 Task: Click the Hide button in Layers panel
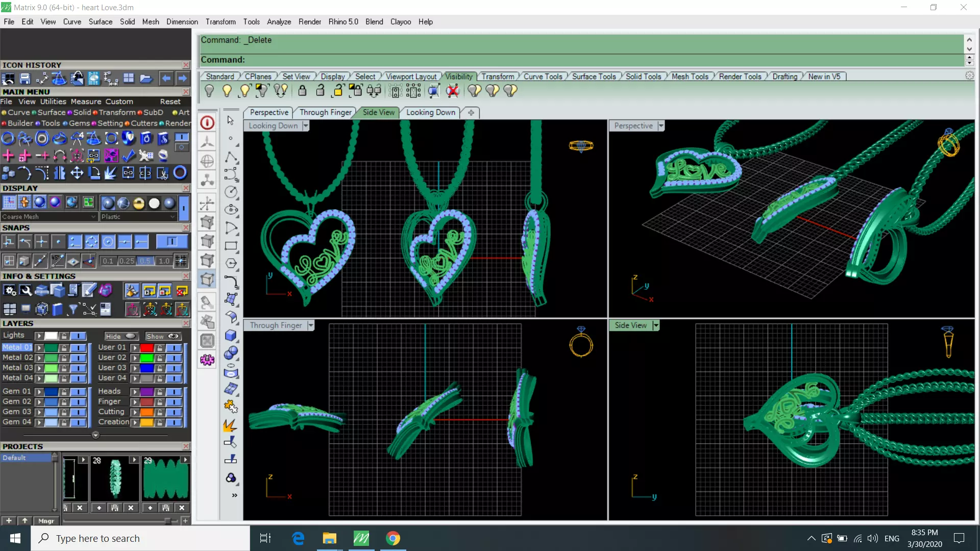click(120, 336)
